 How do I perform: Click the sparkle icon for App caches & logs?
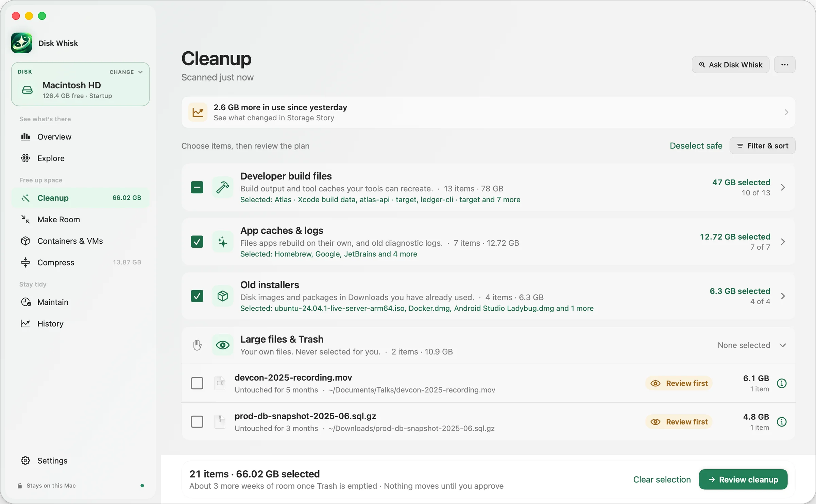(223, 242)
